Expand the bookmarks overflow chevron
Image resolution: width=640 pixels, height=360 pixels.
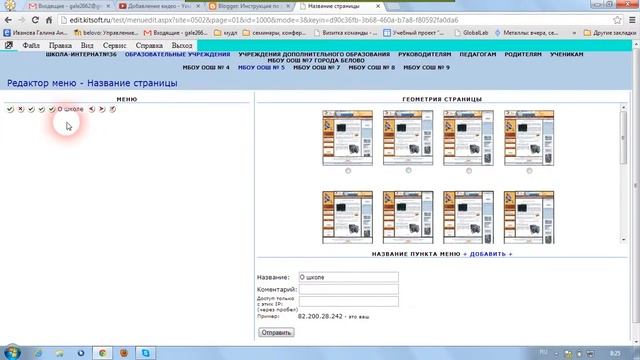574,33
